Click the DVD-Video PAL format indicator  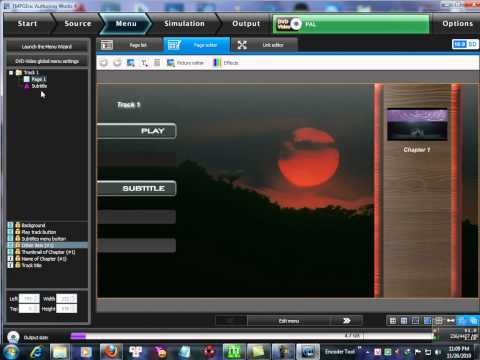tap(351, 24)
